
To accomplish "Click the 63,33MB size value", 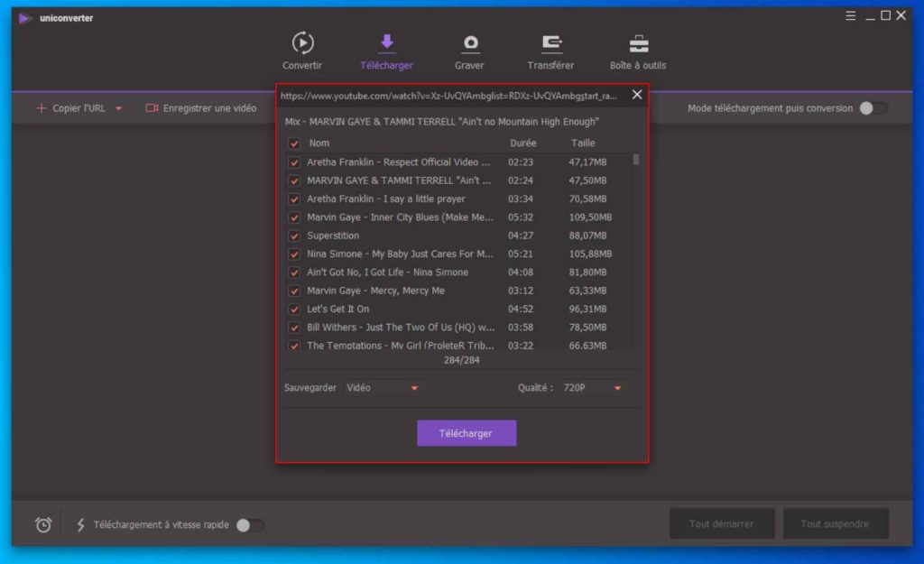I will (587, 291).
